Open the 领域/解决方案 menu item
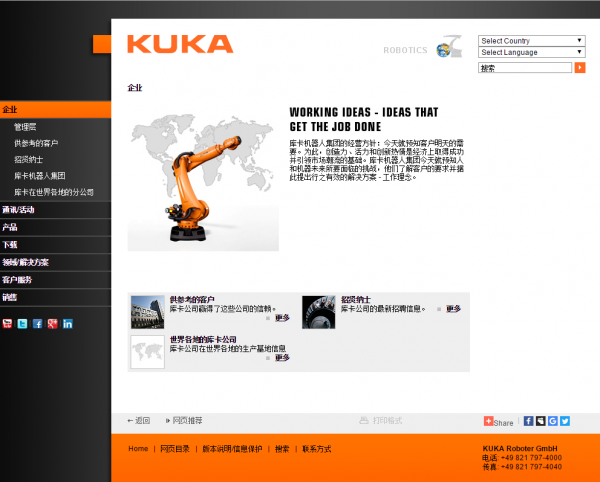 (x=55, y=262)
